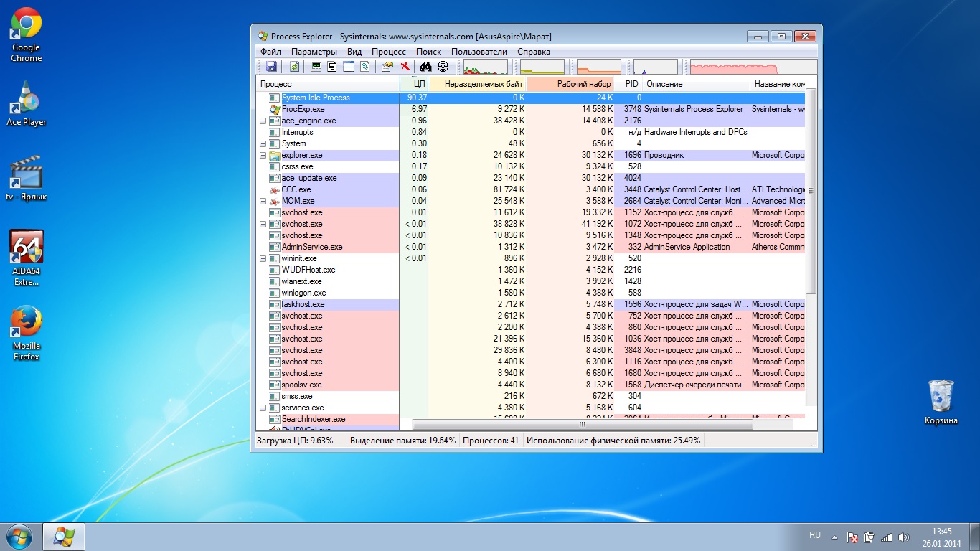This screenshot has height=551, width=980.
Task: Click the binoculars Find icon
Action: pyautogui.click(x=425, y=67)
